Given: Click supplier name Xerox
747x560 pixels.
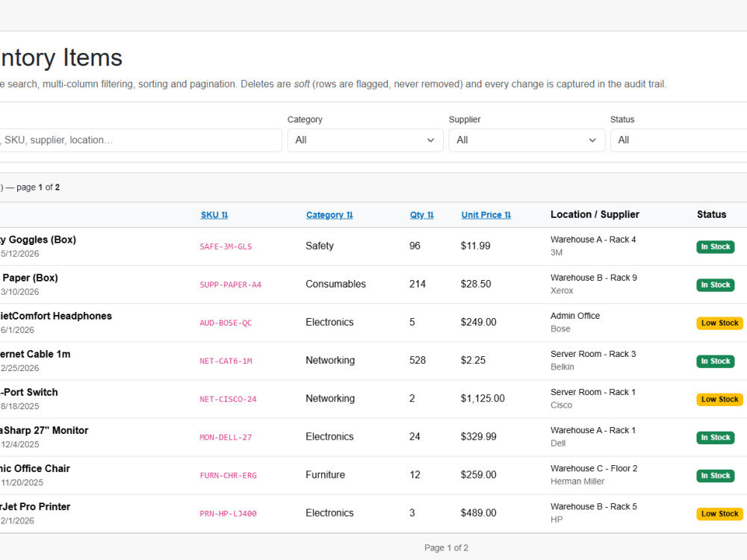Looking at the screenshot, I should coord(562,290).
